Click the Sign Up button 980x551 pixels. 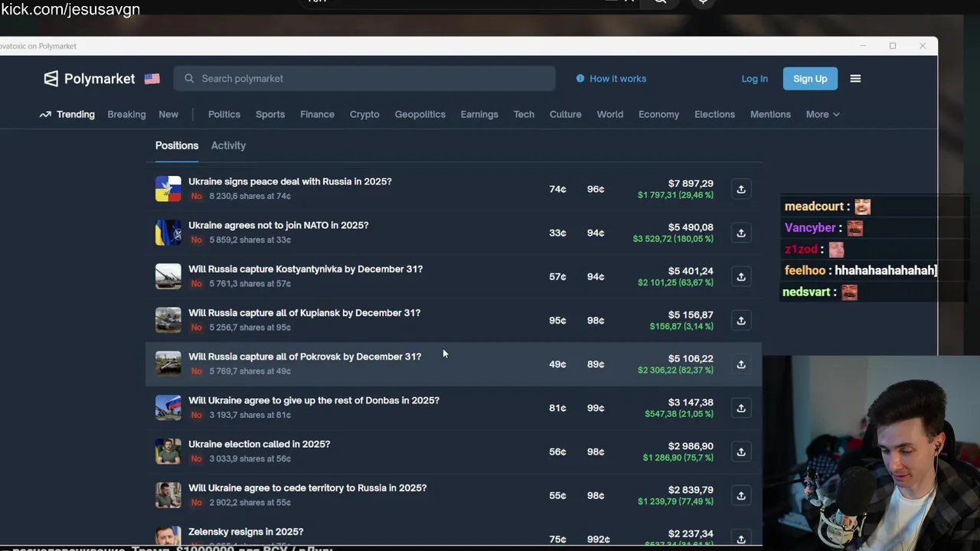tap(810, 79)
